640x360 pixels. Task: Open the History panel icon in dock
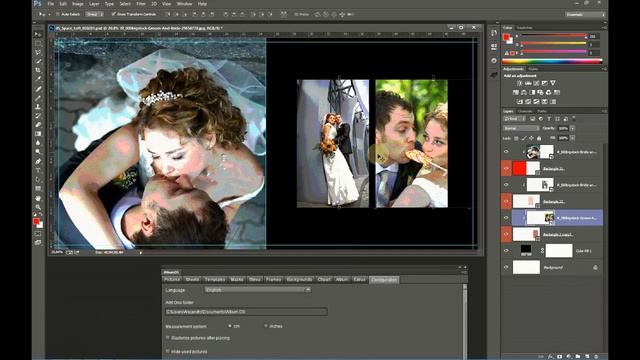point(494,33)
